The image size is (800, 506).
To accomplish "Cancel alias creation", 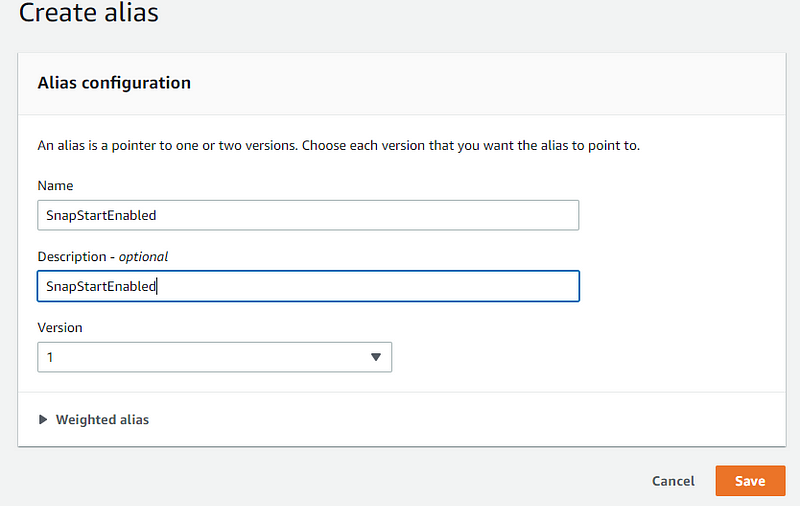I will 673,481.
